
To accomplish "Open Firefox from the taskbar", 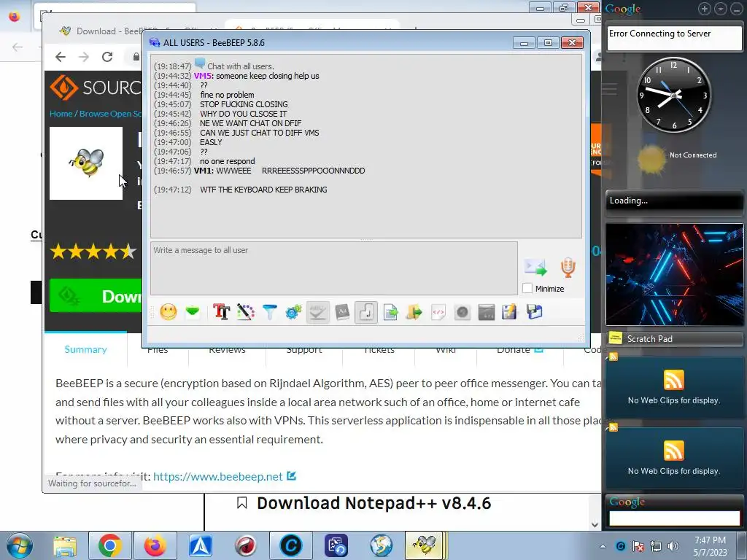I will 155,545.
